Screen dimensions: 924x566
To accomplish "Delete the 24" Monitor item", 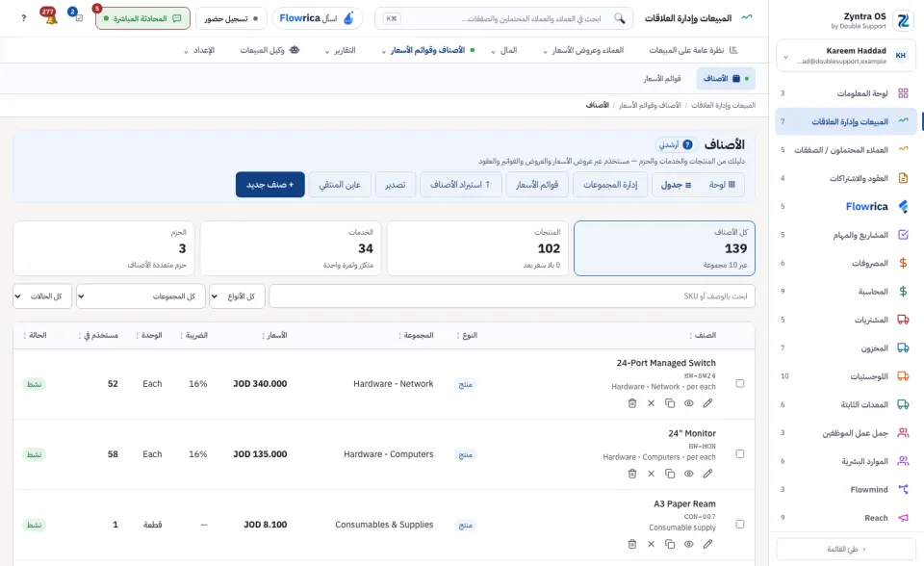I will click(632, 474).
